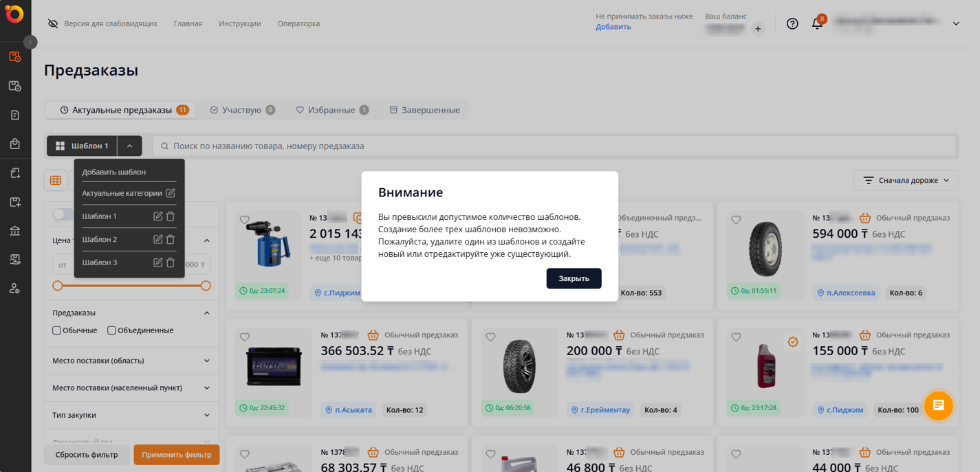Screen dimensions: 980x472
Task: Favorite the blowtorch preorder via heart
Action: coord(245,220)
